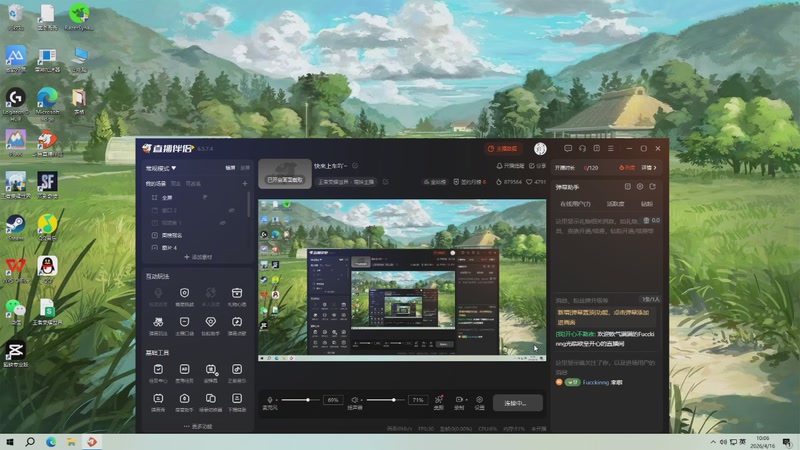Click the plus icon to add a scene

(x=245, y=183)
